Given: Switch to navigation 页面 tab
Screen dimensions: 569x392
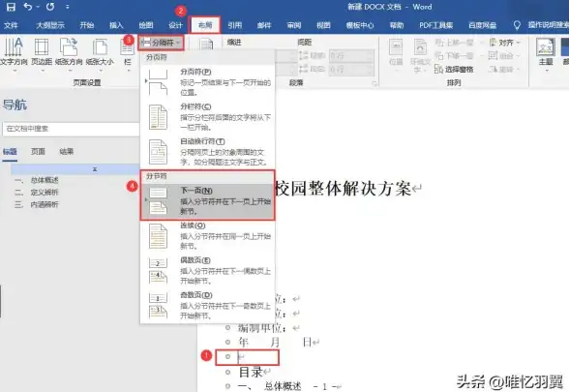Looking at the screenshot, I should tap(38, 151).
